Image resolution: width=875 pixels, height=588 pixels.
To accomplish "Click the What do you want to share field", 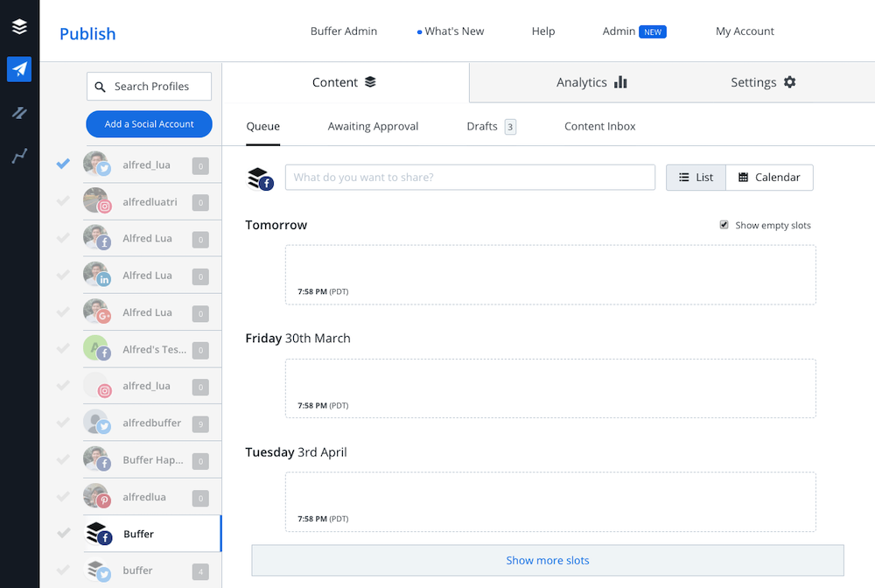I will [x=470, y=178].
